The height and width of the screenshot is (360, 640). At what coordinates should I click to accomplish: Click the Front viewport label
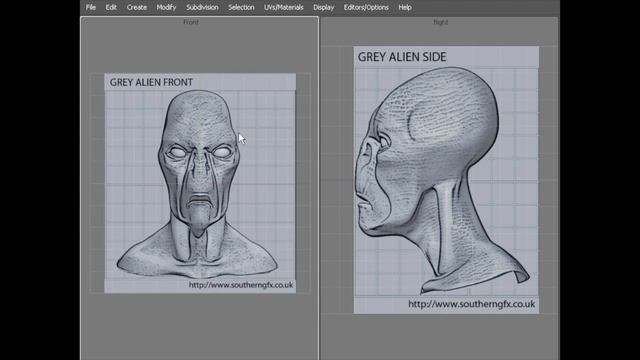click(191, 22)
